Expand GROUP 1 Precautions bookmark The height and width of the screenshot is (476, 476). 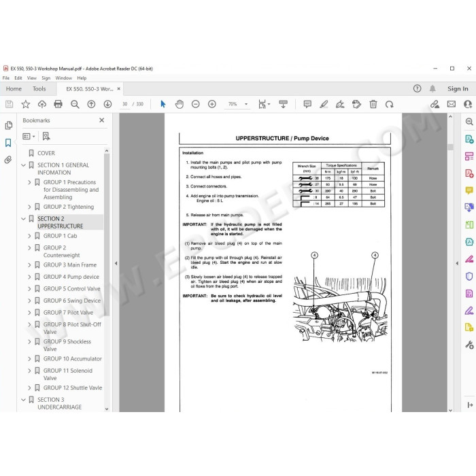pyautogui.click(x=29, y=182)
